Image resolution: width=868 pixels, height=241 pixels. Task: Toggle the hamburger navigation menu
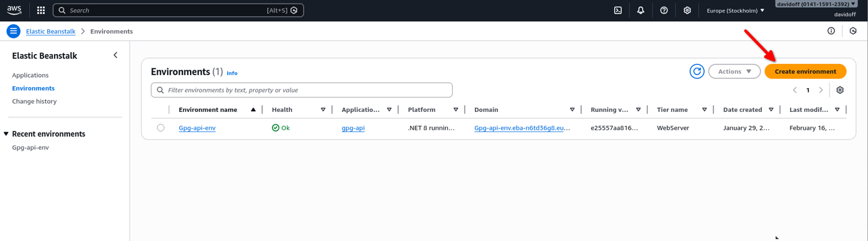[x=13, y=31]
